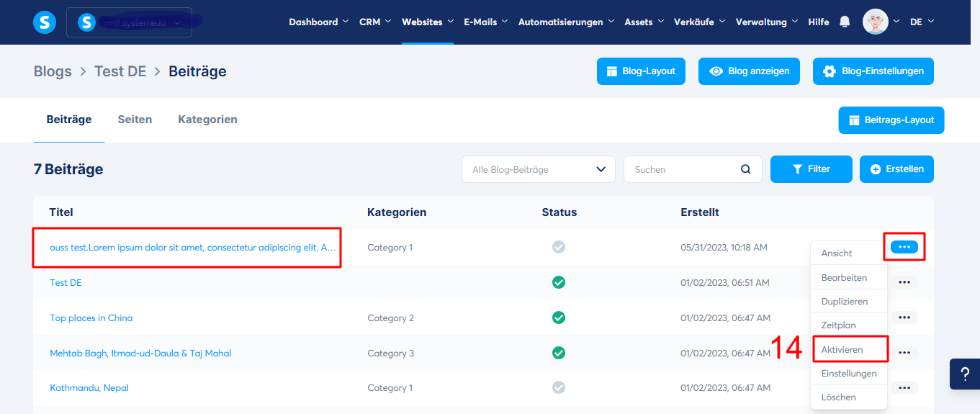Click Category 3 cell

point(390,353)
